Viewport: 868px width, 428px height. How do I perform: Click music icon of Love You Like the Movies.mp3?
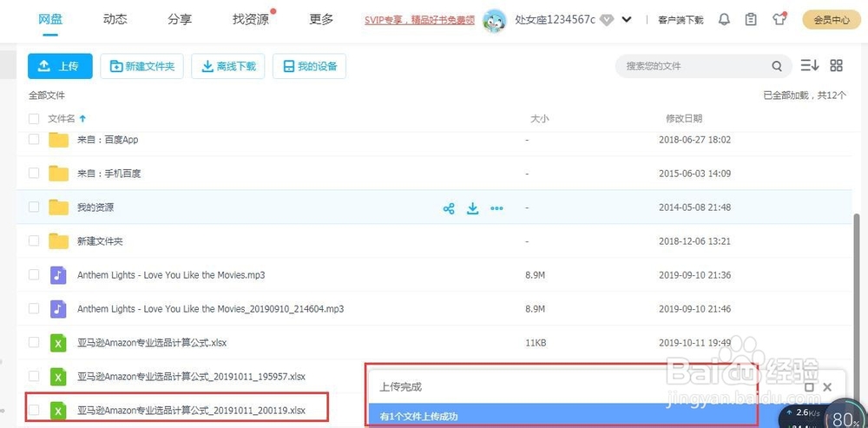coord(58,274)
